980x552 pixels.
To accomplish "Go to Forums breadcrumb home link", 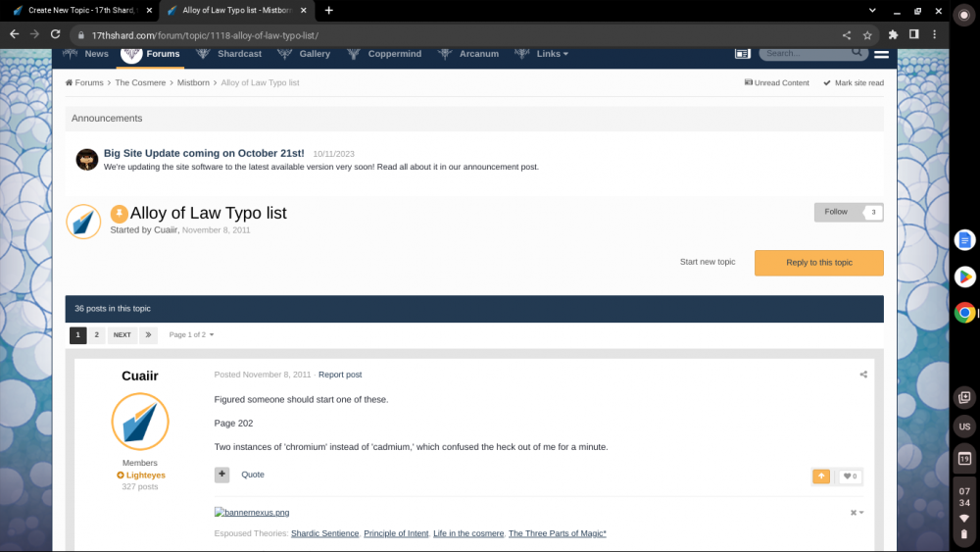I will 84,82.
